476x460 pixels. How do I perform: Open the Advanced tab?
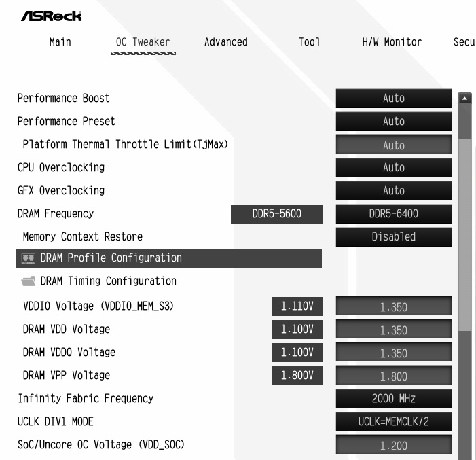click(x=226, y=42)
